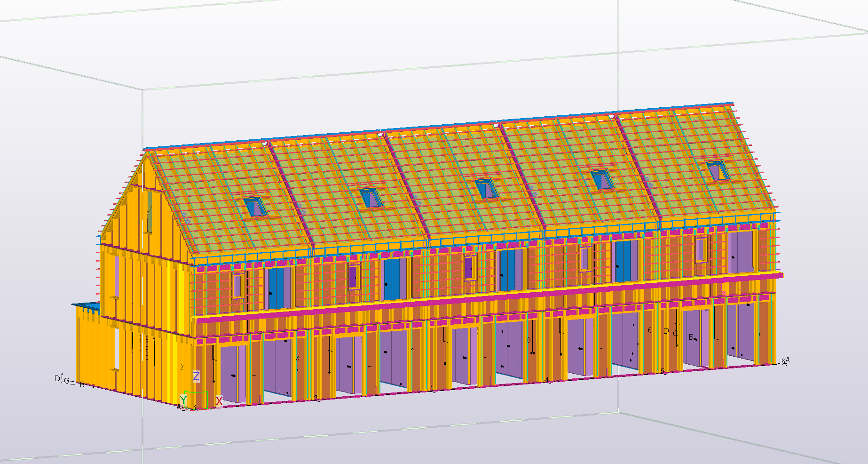Select the fourth roof skylight from left
Image resolution: width=868 pixels, height=464 pixels.
(x=602, y=180)
